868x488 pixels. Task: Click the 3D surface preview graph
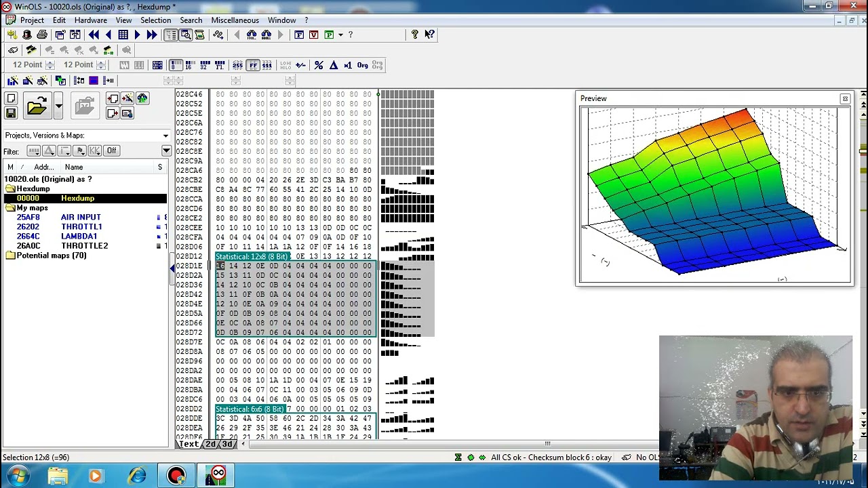[x=714, y=195]
